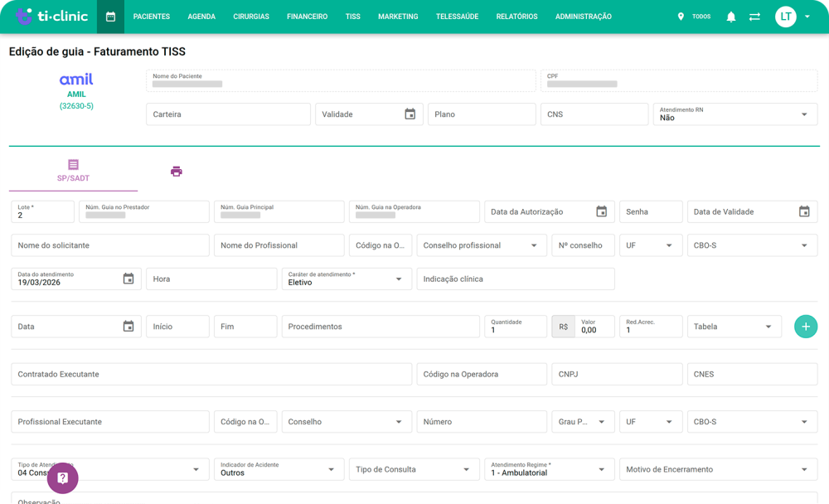Image resolution: width=829 pixels, height=504 pixels.
Task: Click the SP/SADT guide icon
Action: (x=73, y=164)
